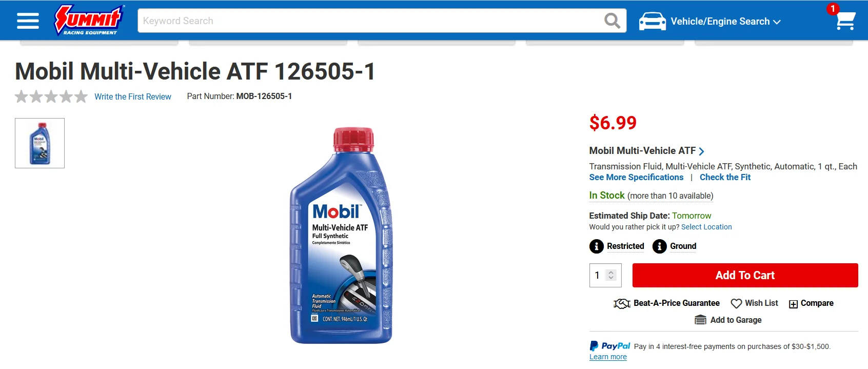Open Write the First Review link
The height and width of the screenshot is (369, 868).
click(133, 96)
